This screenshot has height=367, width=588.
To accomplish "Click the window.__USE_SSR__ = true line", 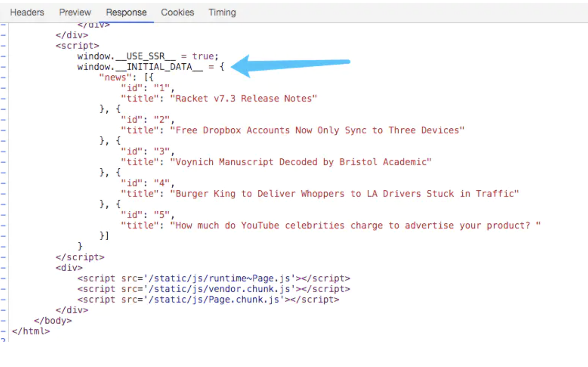I will (148, 57).
